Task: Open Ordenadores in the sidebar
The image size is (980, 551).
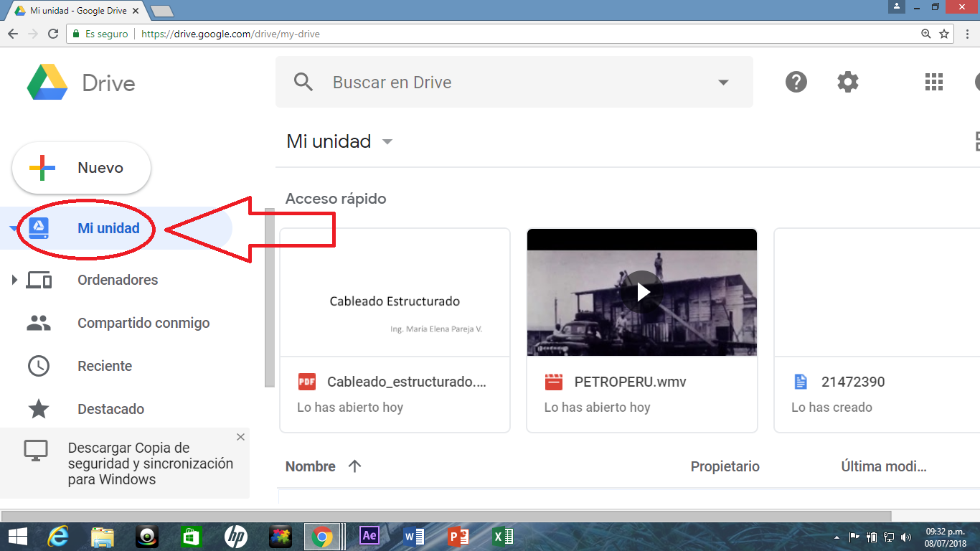Action: pyautogui.click(x=118, y=280)
